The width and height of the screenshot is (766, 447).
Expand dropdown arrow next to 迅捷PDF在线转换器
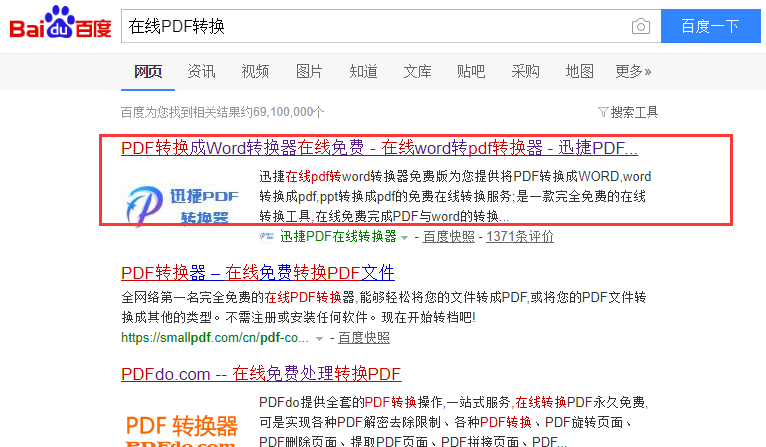(404, 238)
